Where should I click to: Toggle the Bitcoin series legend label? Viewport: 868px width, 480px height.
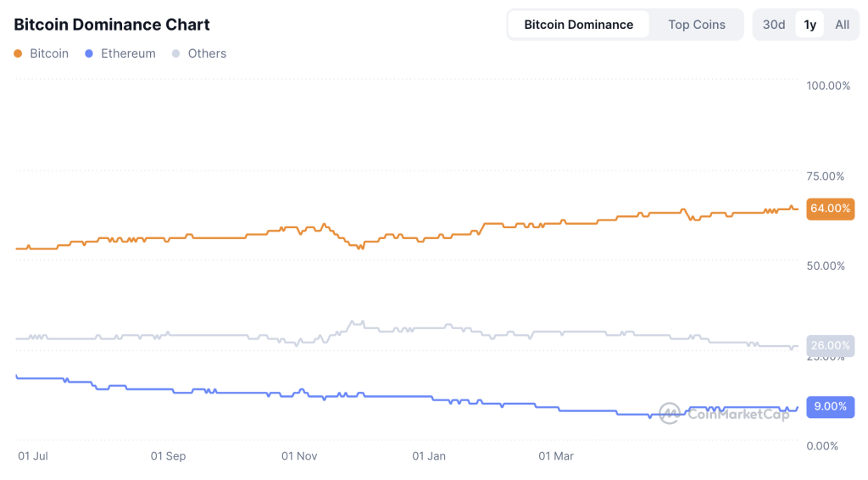[x=49, y=53]
